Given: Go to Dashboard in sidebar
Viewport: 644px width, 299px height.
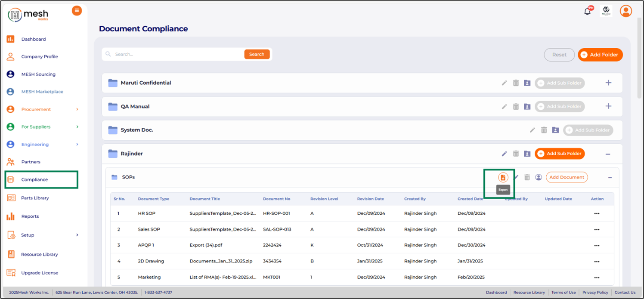Looking at the screenshot, I should (x=34, y=39).
